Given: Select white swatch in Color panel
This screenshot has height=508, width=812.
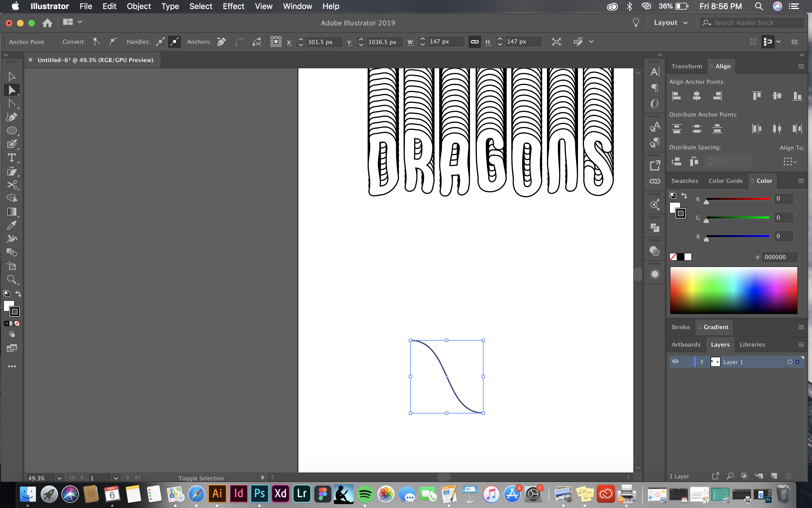Looking at the screenshot, I should tap(688, 257).
